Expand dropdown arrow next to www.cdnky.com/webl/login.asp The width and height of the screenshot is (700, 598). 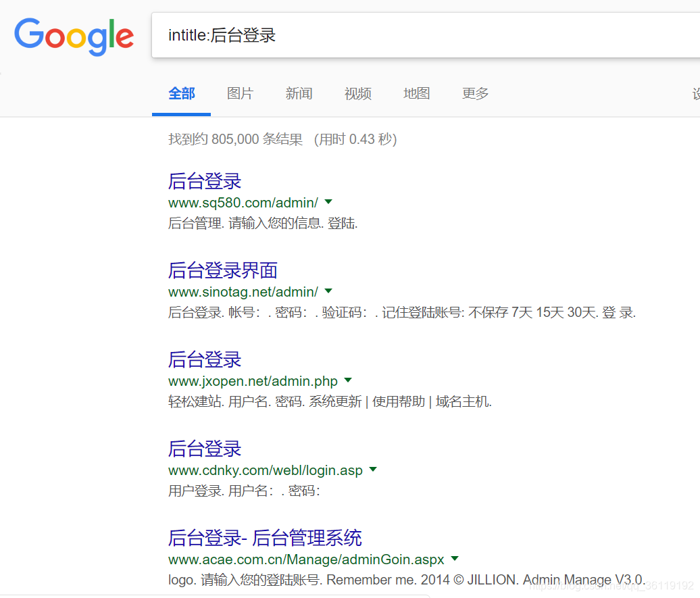click(x=373, y=470)
